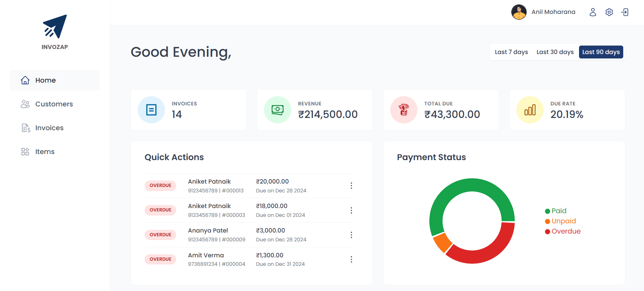This screenshot has height=291, width=644.
Task: Click the Invoices document card icon
Action: pos(151,110)
